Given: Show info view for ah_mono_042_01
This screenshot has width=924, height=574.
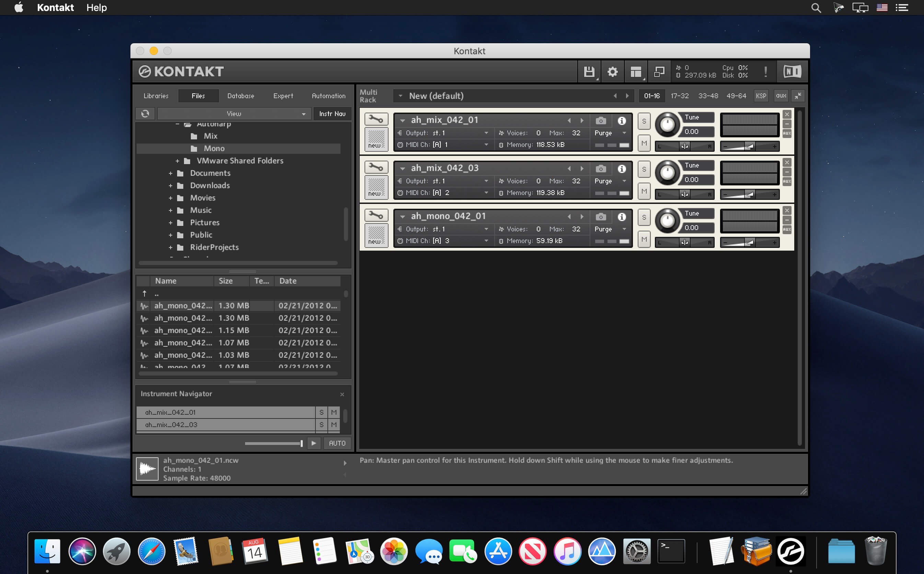Looking at the screenshot, I should [x=622, y=217].
